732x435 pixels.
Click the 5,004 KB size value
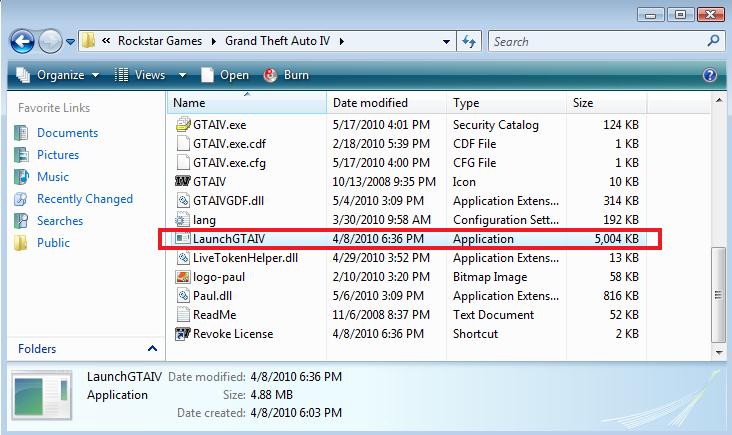click(x=616, y=239)
